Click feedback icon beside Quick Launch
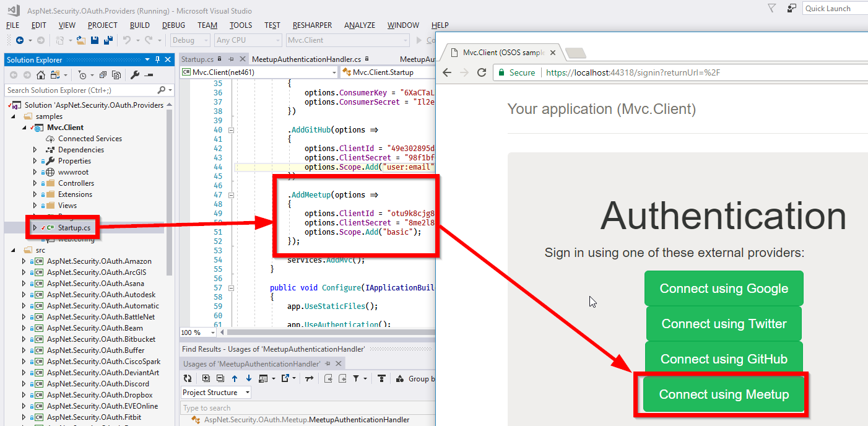This screenshot has width=868, height=426. point(792,8)
